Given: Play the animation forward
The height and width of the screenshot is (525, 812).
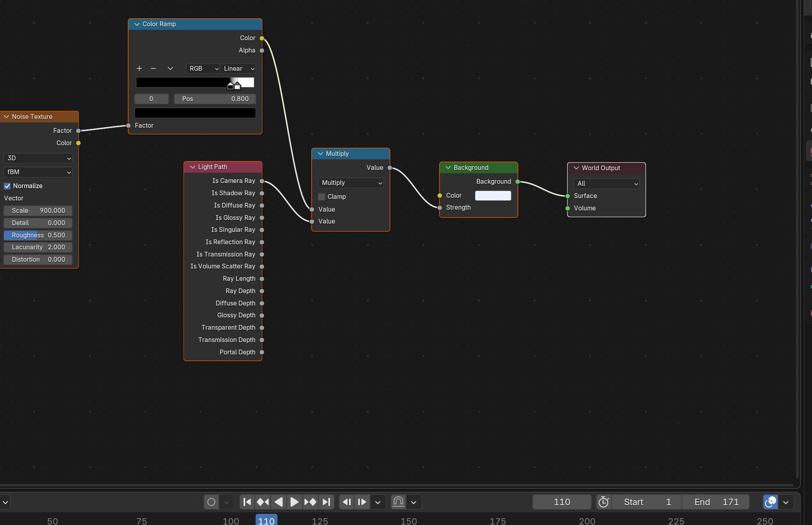Looking at the screenshot, I should tap(294, 502).
